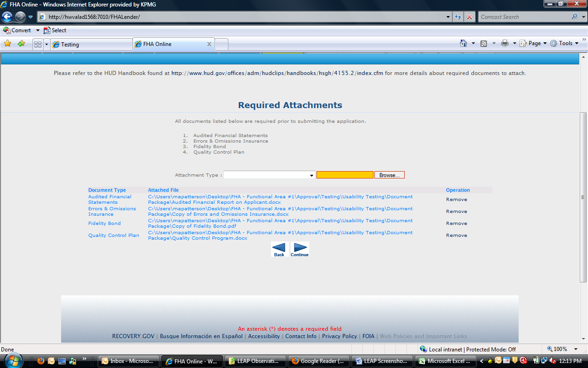This screenshot has height=368, width=588.
Task: Open the Accessibility footer link
Action: click(264, 336)
